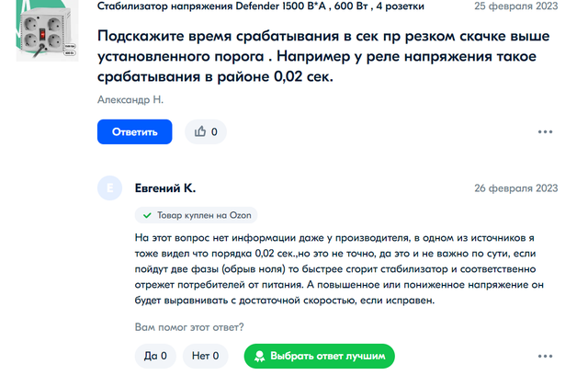
Task: Click the question date 25 февраля 2023
Action: 516,6
